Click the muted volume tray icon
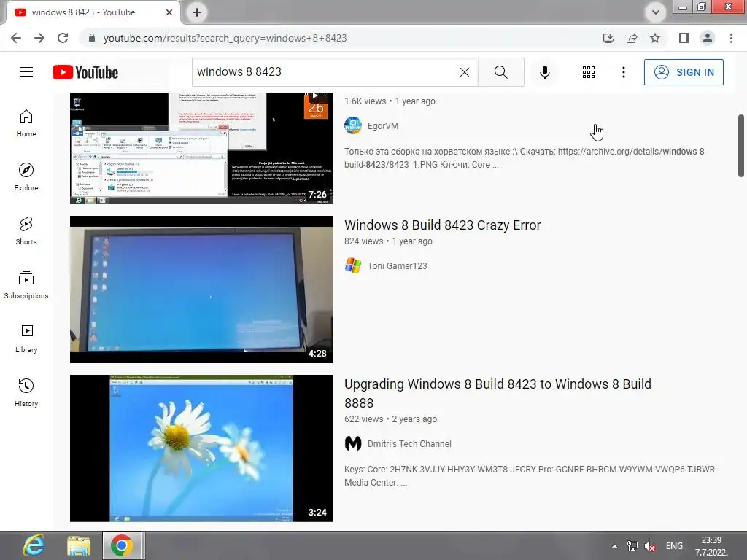The image size is (747, 560). tap(650, 546)
